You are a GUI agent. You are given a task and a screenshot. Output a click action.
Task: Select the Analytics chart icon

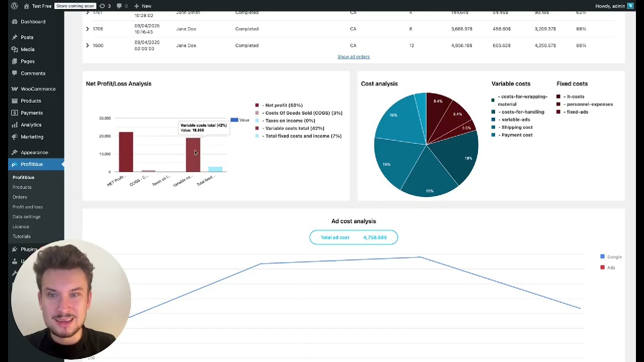[16, 125]
